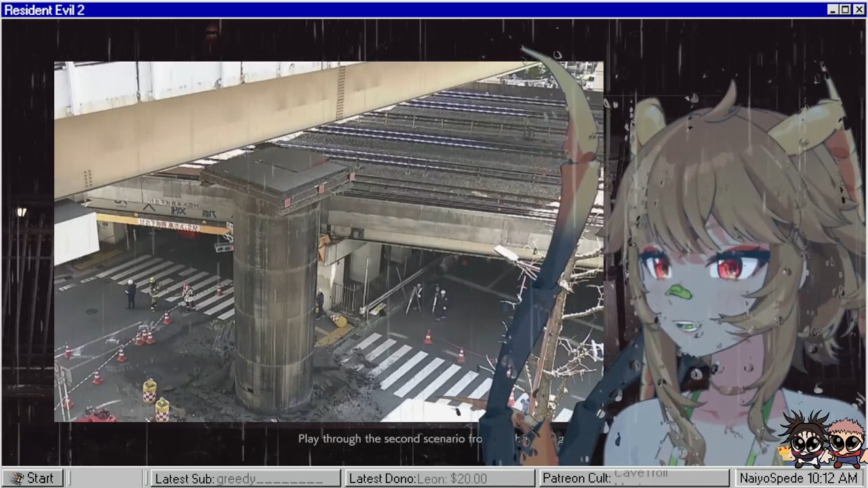
Task: Click the NaiyoSpede 10:12 AM clock
Action: [x=798, y=479]
